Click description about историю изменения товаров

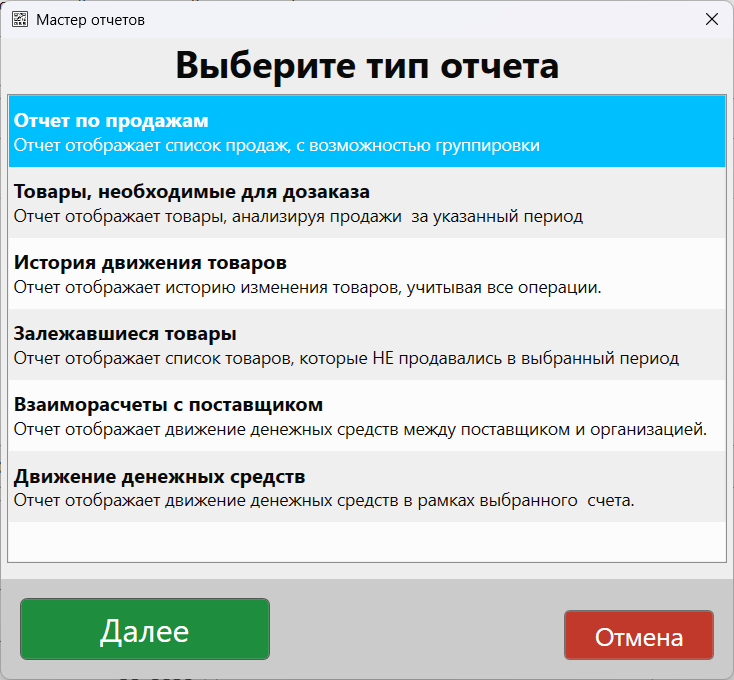pos(306,288)
